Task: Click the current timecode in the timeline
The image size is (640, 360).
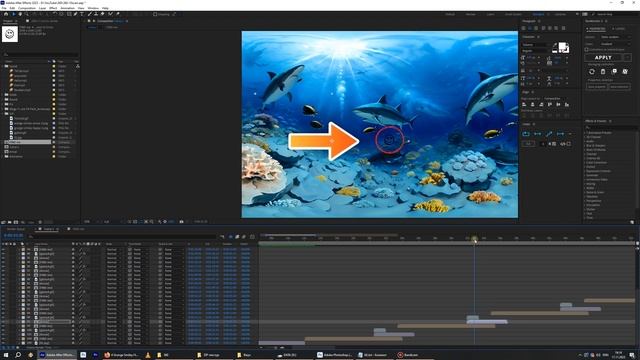Action: pos(13,236)
